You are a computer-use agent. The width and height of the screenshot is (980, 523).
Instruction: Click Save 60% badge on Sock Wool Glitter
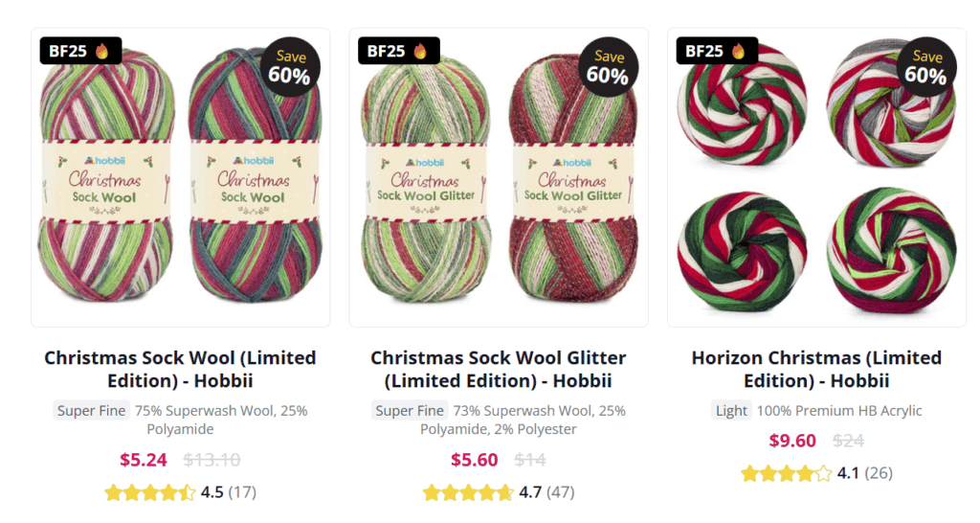pyautogui.click(x=608, y=68)
